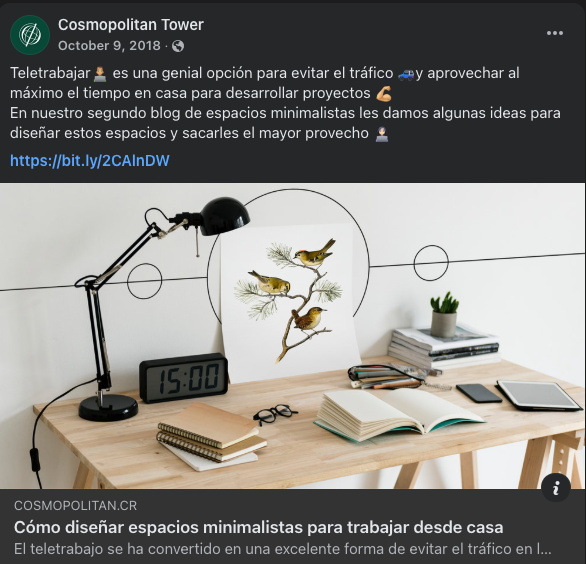
Task: Click the public globe privacy icon
Action: (178, 46)
